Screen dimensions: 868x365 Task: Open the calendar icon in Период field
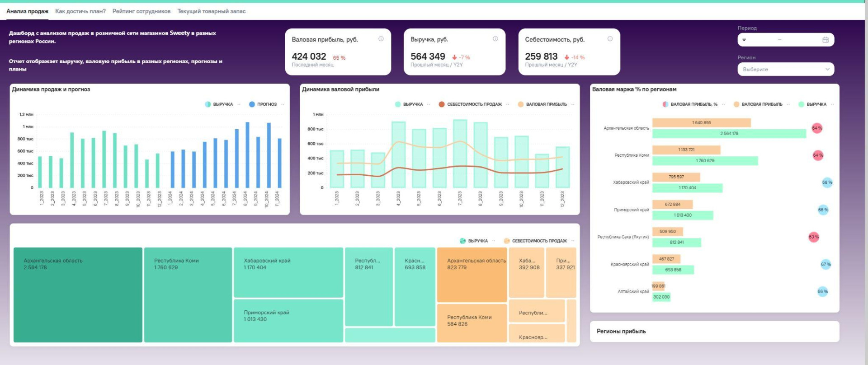coord(825,40)
